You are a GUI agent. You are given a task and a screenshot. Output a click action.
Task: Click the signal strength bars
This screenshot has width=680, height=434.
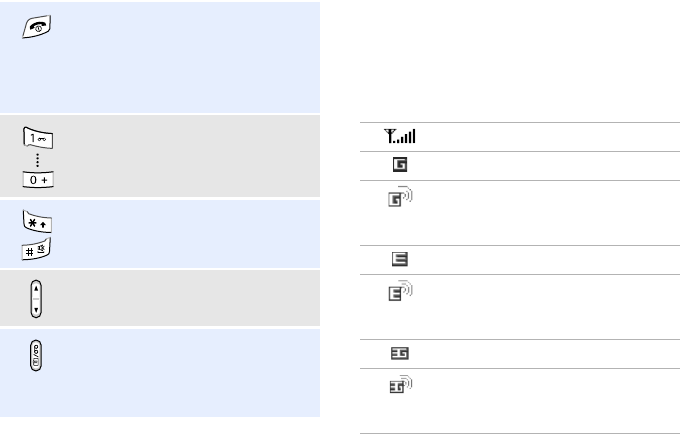click(x=407, y=138)
